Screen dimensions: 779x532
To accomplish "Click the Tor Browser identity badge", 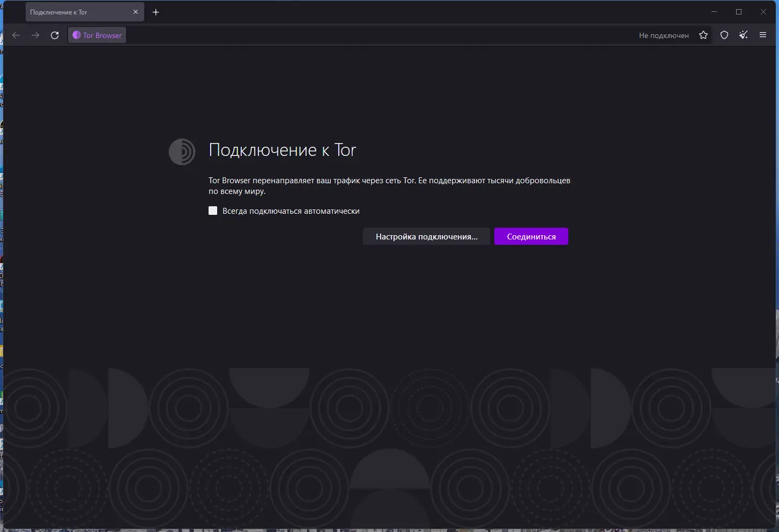I will pyautogui.click(x=97, y=35).
